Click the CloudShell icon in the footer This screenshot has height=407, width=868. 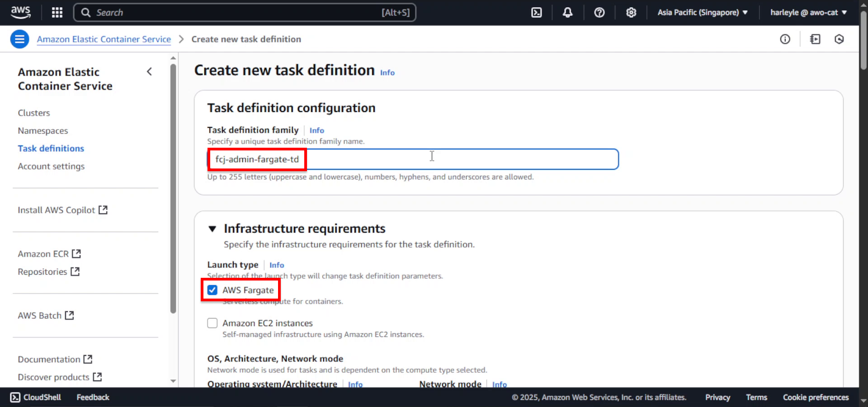pyautogui.click(x=15, y=397)
